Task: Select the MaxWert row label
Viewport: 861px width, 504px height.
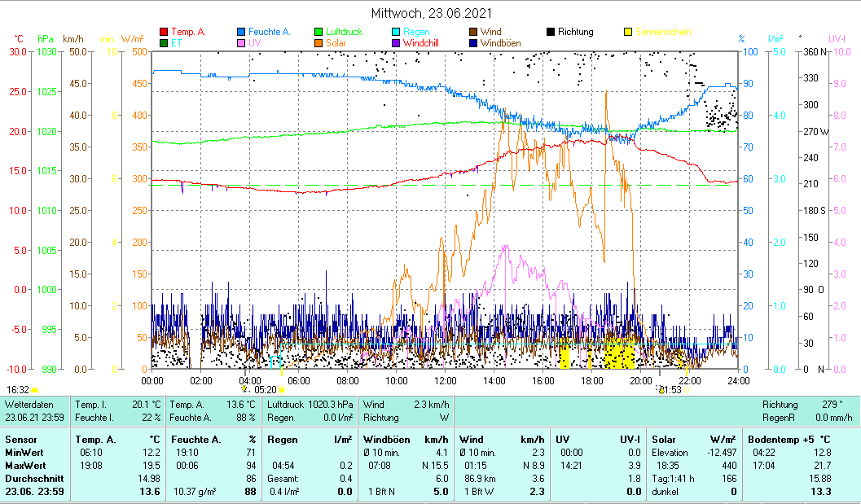Action: click(24, 465)
